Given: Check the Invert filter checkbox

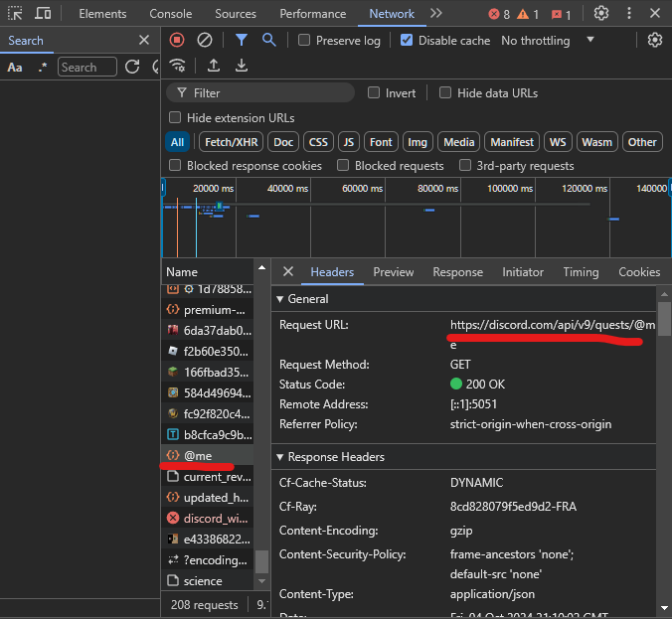Looking at the screenshot, I should pos(374,93).
